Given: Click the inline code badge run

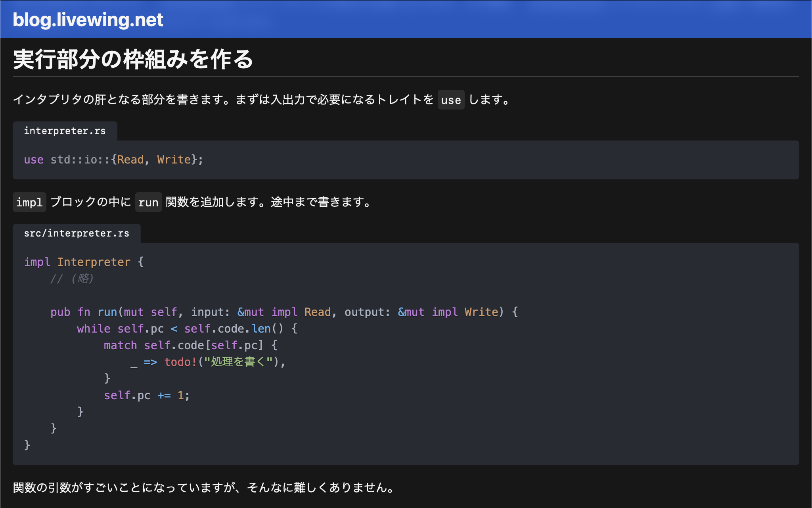Looking at the screenshot, I should 148,202.
